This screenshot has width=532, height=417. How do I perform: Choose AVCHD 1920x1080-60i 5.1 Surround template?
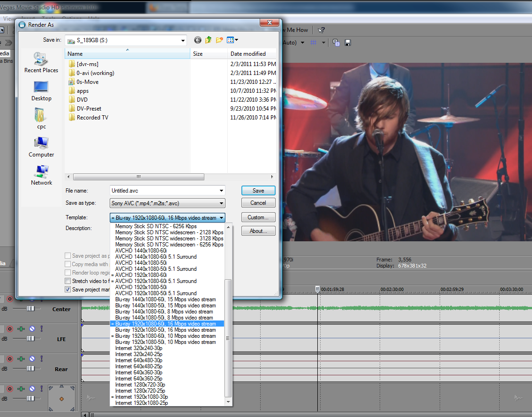point(156,281)
